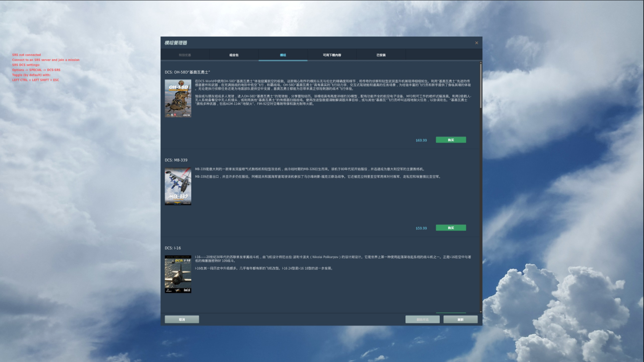
Task: Click the module list scrollbar thumb
Action: (481, 86)
